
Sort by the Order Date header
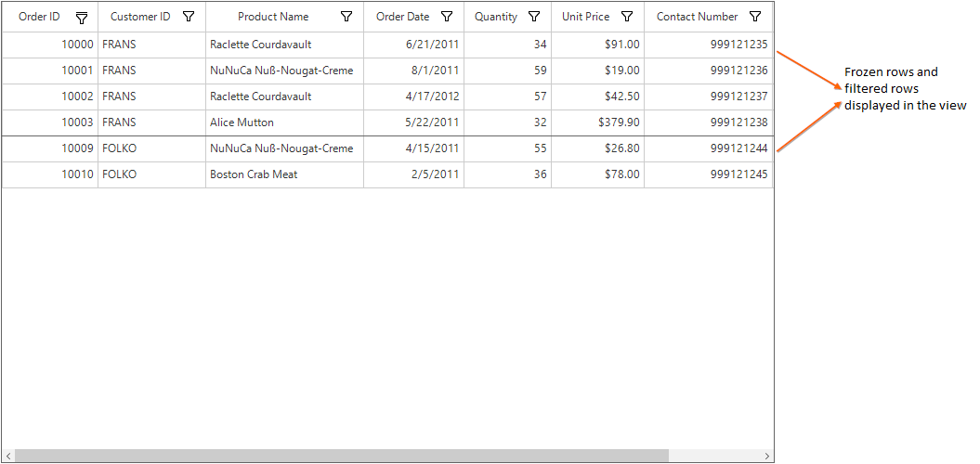pos(402,17)
